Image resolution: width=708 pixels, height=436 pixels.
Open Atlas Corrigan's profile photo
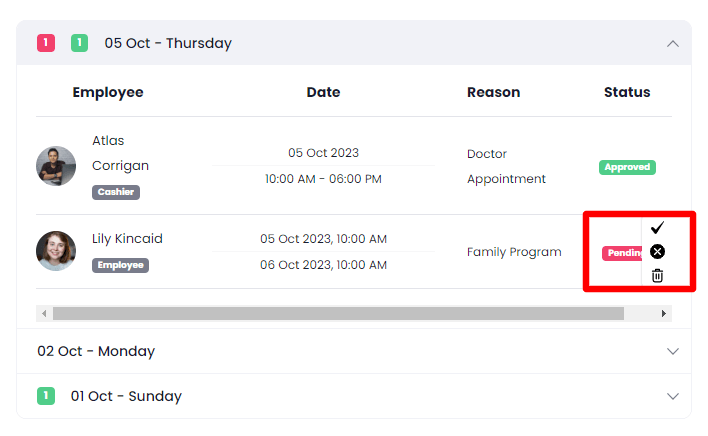pos(56,166)
